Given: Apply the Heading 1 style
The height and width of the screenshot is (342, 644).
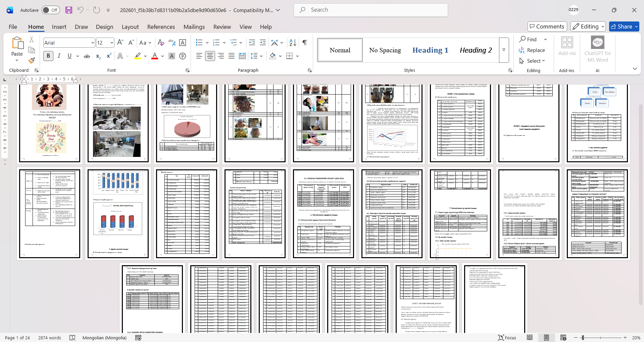Looking at the screenshot, I should point(430,50).
